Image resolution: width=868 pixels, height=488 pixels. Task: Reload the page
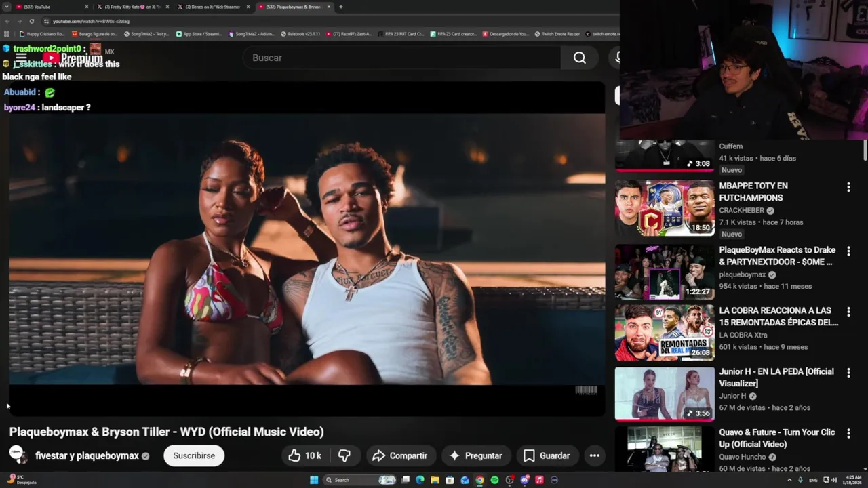(x=31, y=21)
